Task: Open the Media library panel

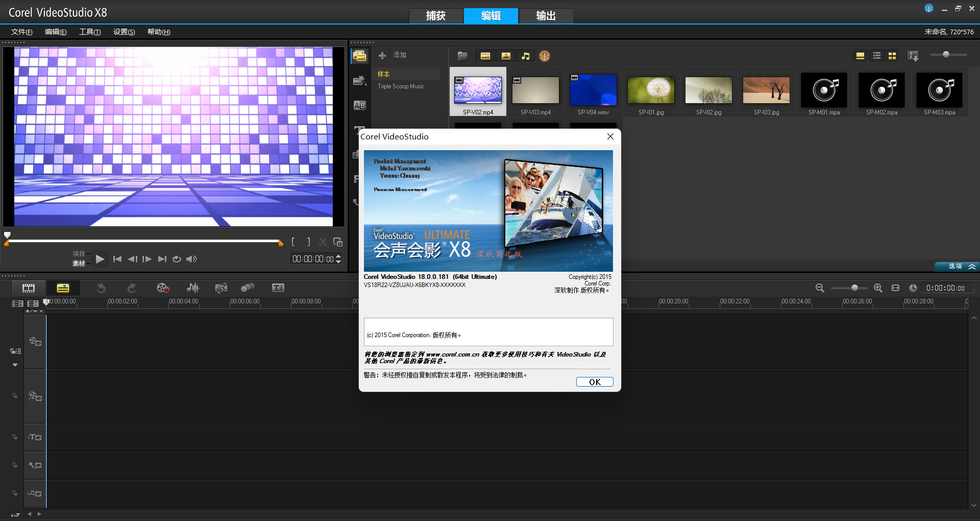Action: click(x=360, y=56)
